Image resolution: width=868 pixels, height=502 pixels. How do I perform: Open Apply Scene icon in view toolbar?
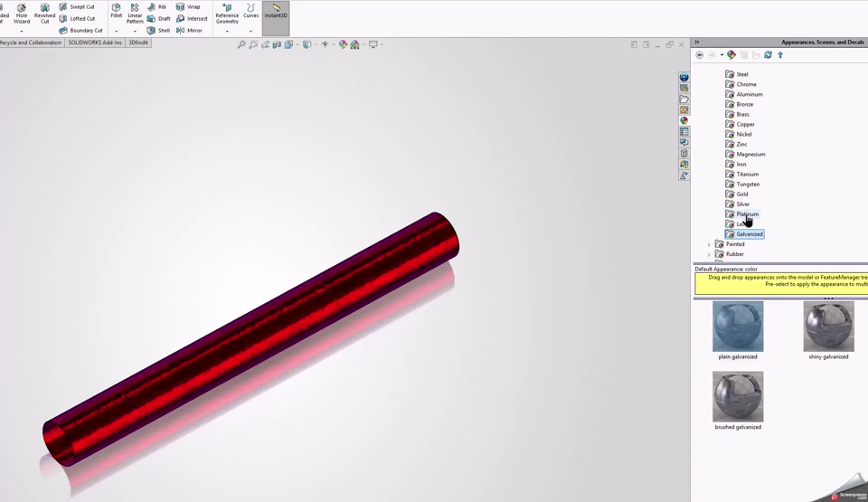pos(354,44)
